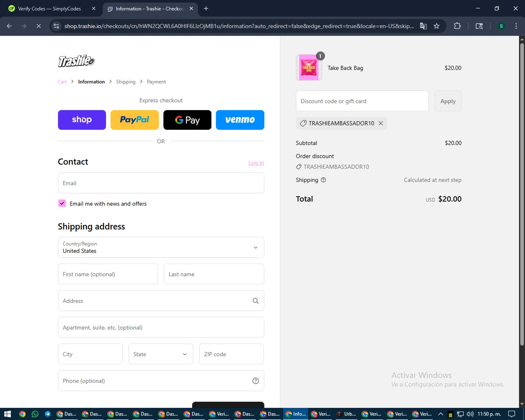Open WhatsApp from the taskbar
Image resolution: width=525 pixels, height=420 pixels.
tap(35, 414)
